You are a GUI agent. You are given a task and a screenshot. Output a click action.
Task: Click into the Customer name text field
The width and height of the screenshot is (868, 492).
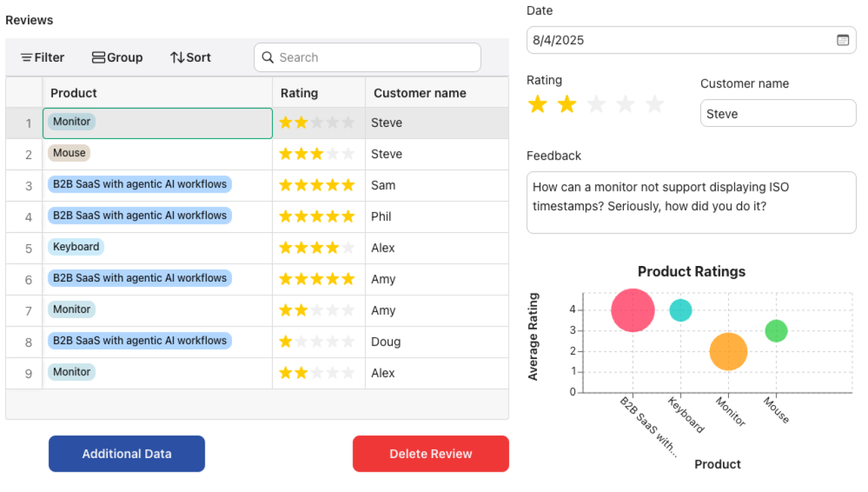click(778, 114)
